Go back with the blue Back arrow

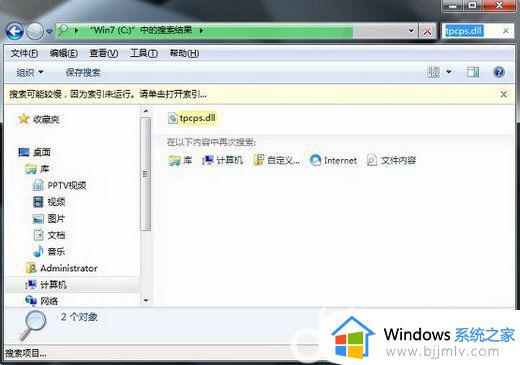tap(15, 32)
